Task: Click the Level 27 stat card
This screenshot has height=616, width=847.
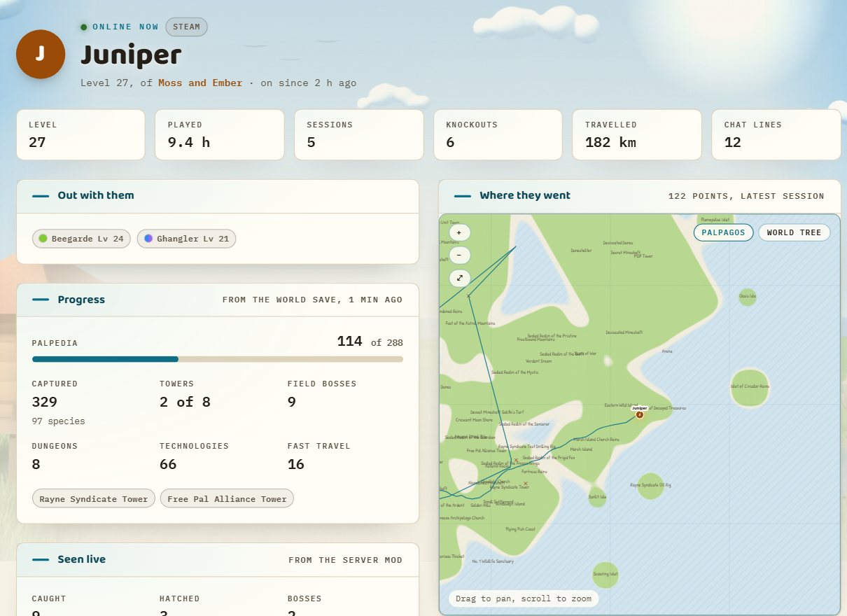Action: [80, 134]
